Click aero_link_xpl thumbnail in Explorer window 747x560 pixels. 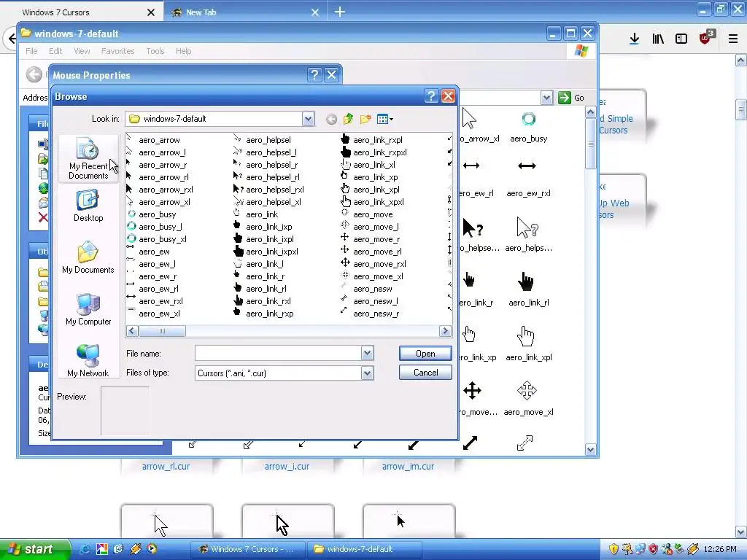pyautogui.click(x=528, y=344)
